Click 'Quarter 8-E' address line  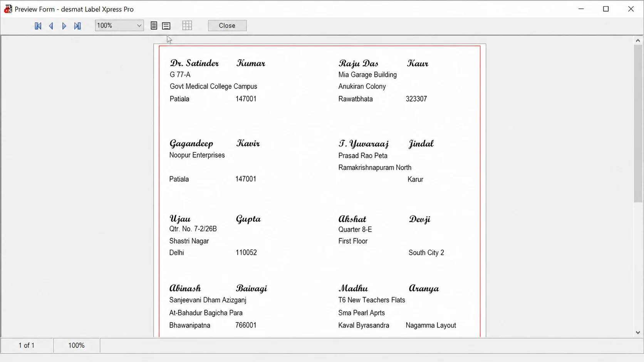coord(355,230)
